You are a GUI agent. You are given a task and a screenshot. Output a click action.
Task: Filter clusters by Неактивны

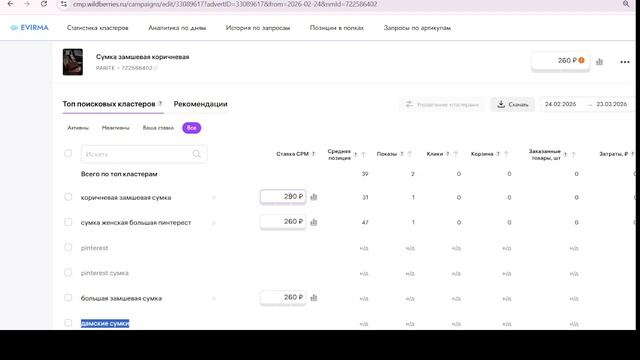click(x=116, y=128)
